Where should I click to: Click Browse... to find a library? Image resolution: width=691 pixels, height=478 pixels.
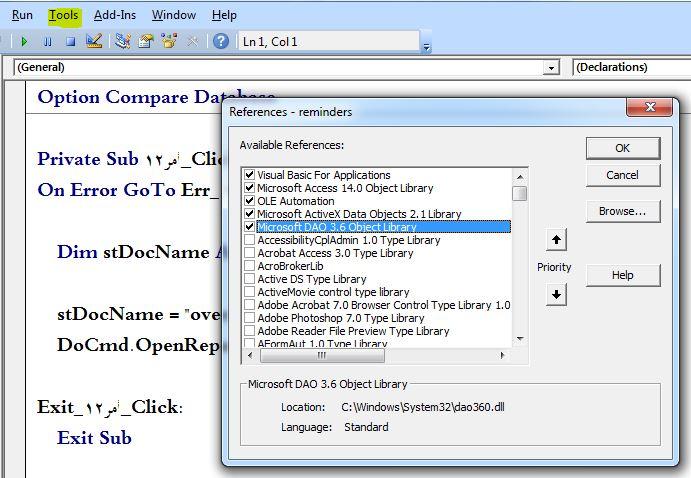(x=623, y=211)
